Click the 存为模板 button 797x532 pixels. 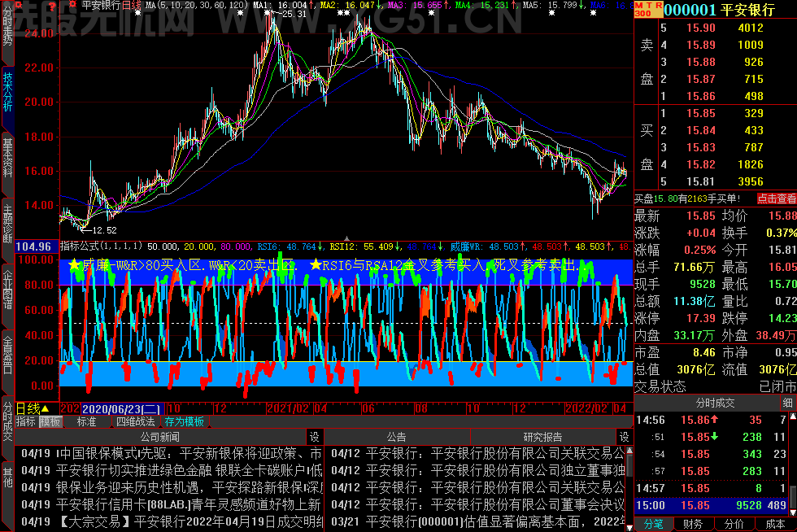tap(184, 421)
